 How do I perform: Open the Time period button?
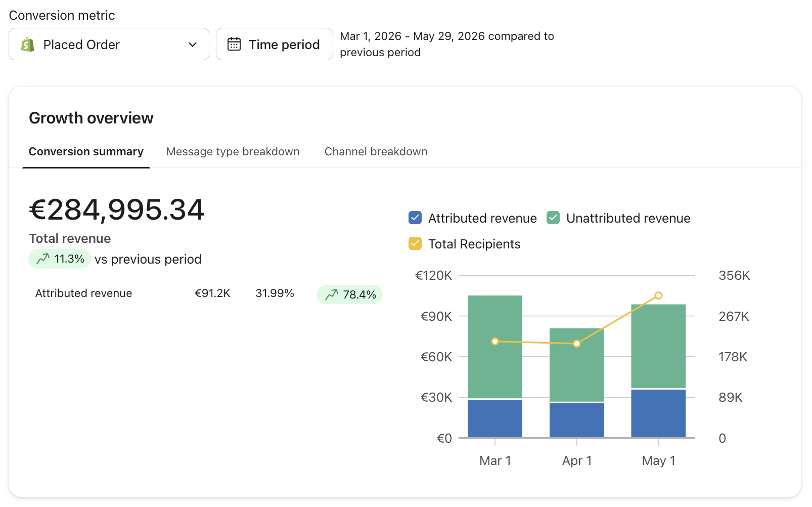pyautogui.click(x=275, y=45)
